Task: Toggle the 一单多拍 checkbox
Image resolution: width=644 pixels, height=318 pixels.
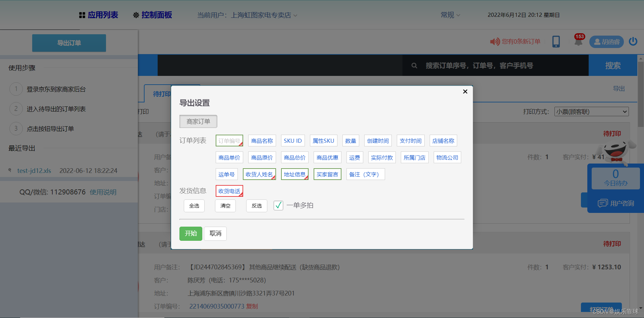Action: [278, 206]
